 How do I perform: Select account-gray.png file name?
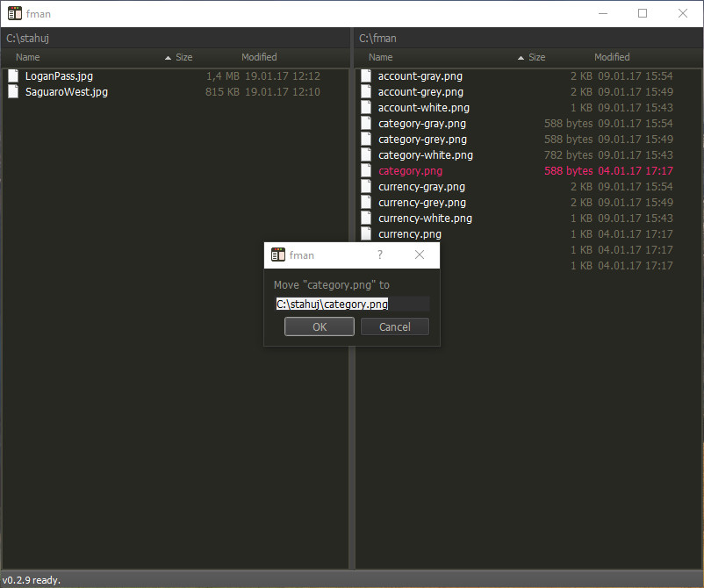tap(420, 76)
